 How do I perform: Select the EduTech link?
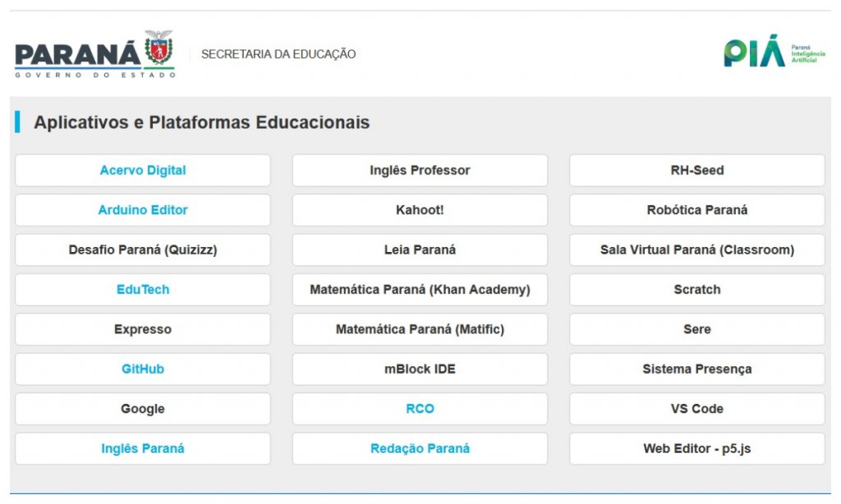click(143, 290)
